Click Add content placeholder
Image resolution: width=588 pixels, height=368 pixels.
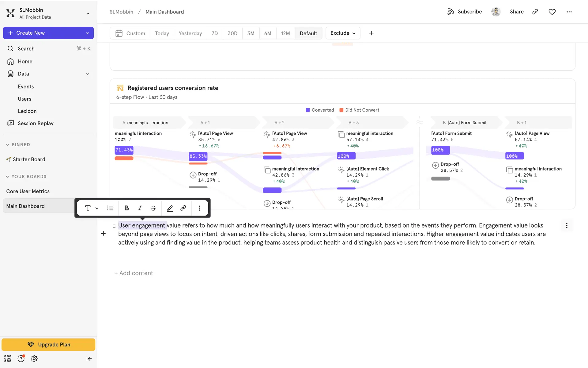click(x=134, y=273)
